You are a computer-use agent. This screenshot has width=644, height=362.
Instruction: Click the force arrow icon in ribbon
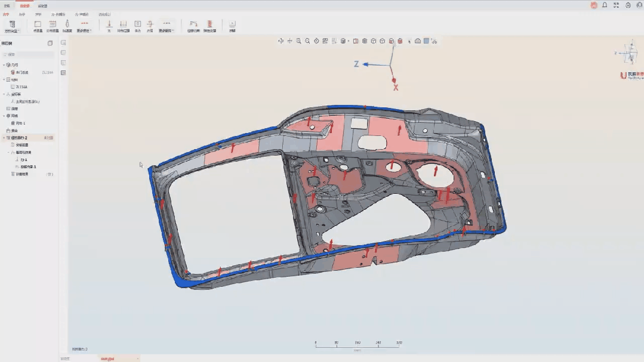[109, 24]
